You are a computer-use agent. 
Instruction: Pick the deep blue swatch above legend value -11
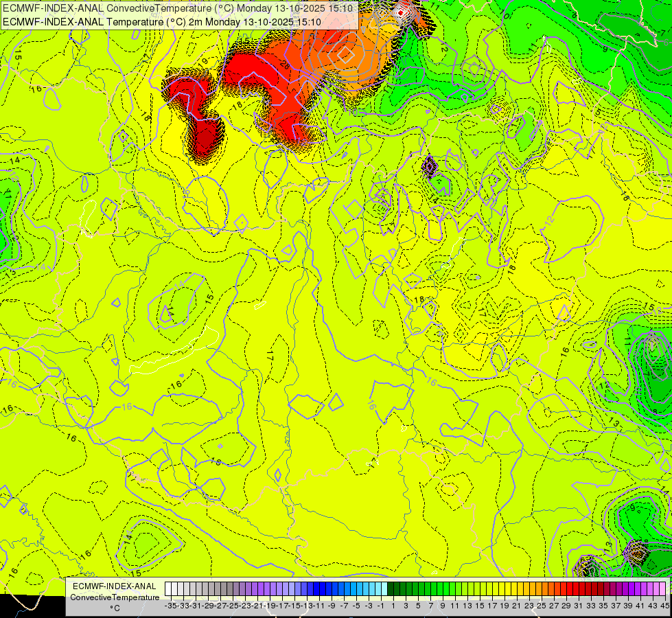pos(316,589)
